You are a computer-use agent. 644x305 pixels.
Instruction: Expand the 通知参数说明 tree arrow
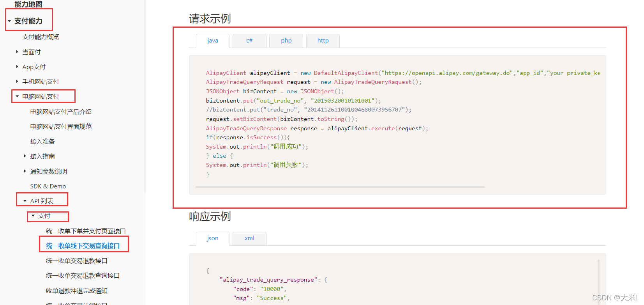tap(25, 171)
